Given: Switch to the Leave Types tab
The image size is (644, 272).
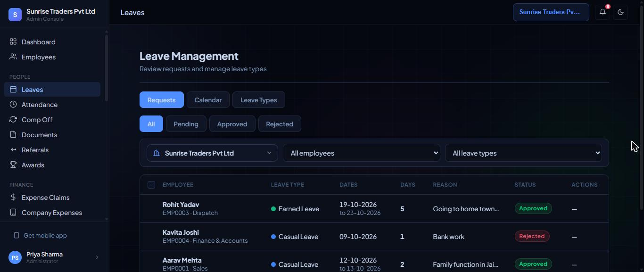Looking at the screenshot, I should pyautogui.click(x=259, y=100).
